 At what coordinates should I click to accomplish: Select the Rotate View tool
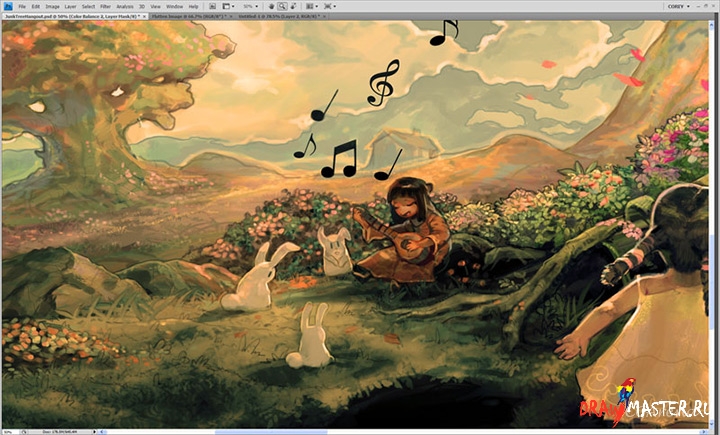293,6
